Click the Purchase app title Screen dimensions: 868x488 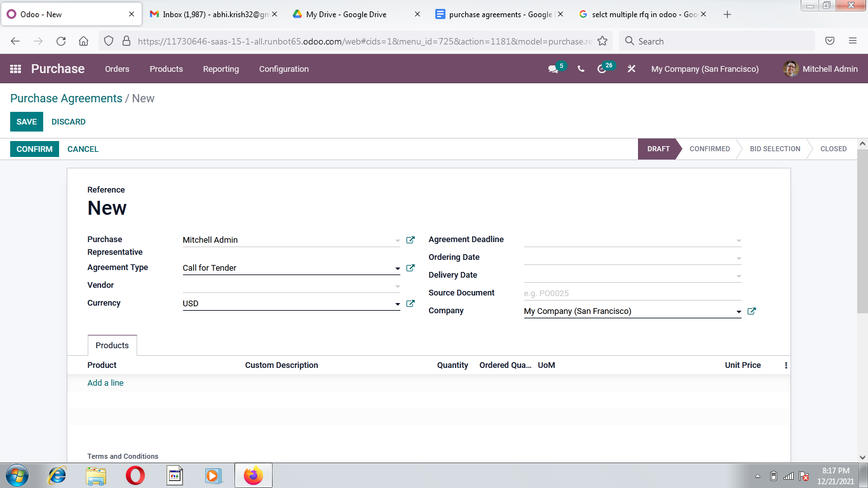(58, 69)
